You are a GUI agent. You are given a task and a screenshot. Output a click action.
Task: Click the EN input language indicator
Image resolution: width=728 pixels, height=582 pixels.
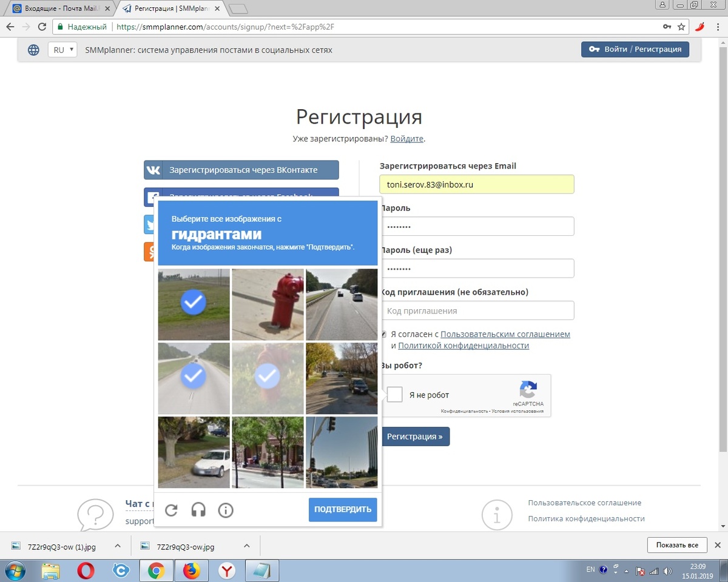tap(591, 570)
